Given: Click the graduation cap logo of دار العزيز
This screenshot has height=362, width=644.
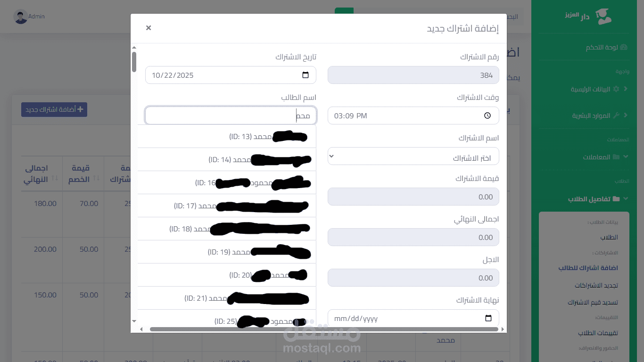Looking at the screenshot, I should (x=603, y=16).
